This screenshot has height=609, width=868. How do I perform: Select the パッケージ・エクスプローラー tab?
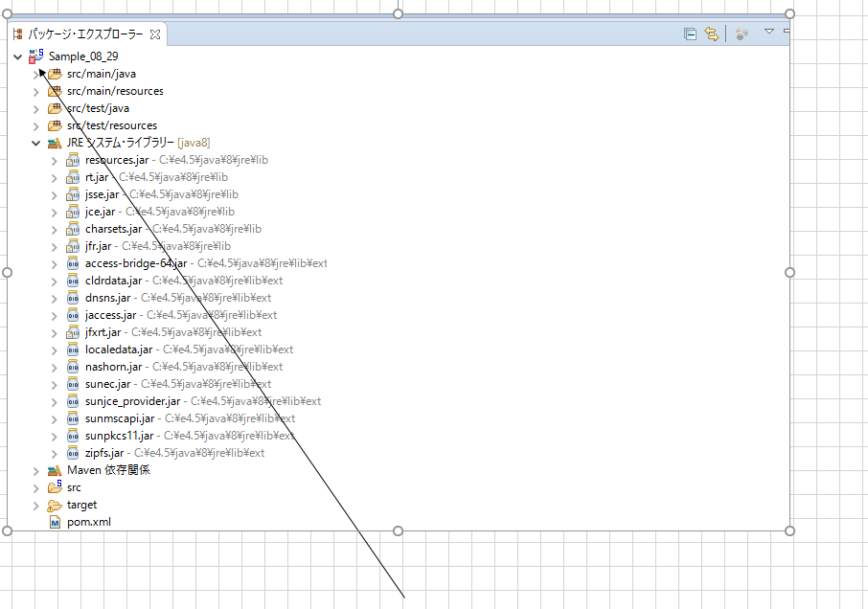[x=86, y=32]
